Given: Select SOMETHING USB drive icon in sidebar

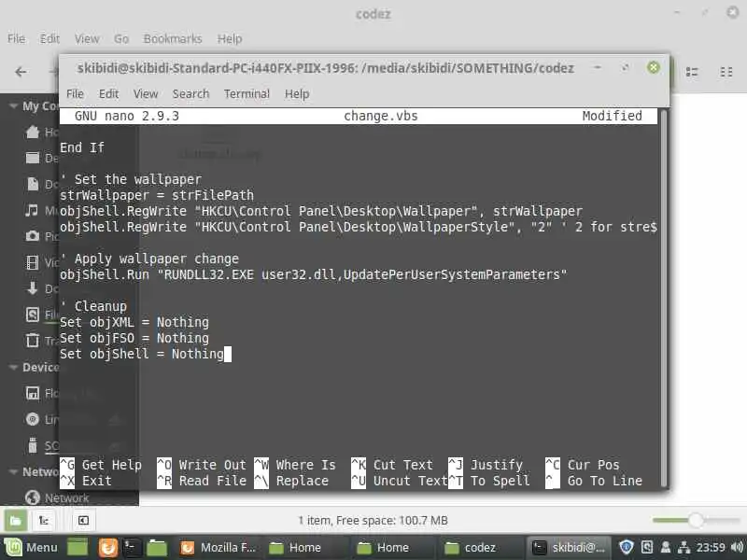Looking at the screenshot, I should point(33,445).
